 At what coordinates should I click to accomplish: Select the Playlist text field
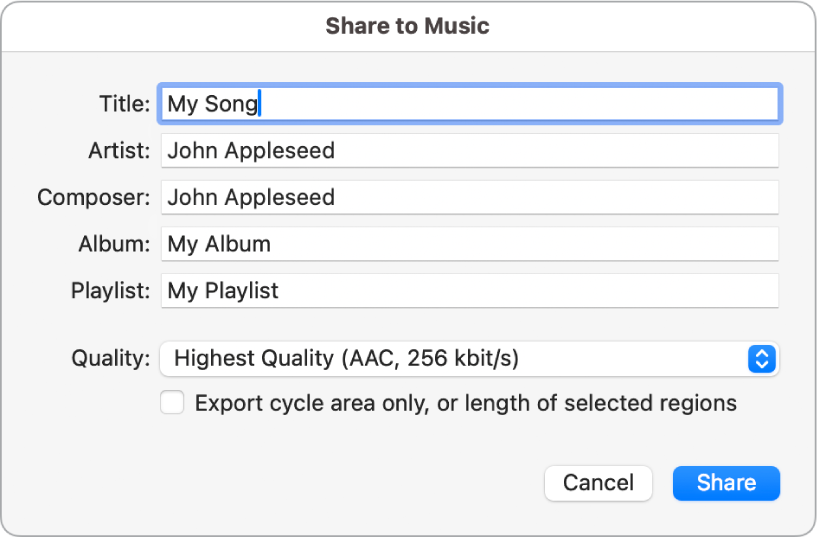coord(470,291)
